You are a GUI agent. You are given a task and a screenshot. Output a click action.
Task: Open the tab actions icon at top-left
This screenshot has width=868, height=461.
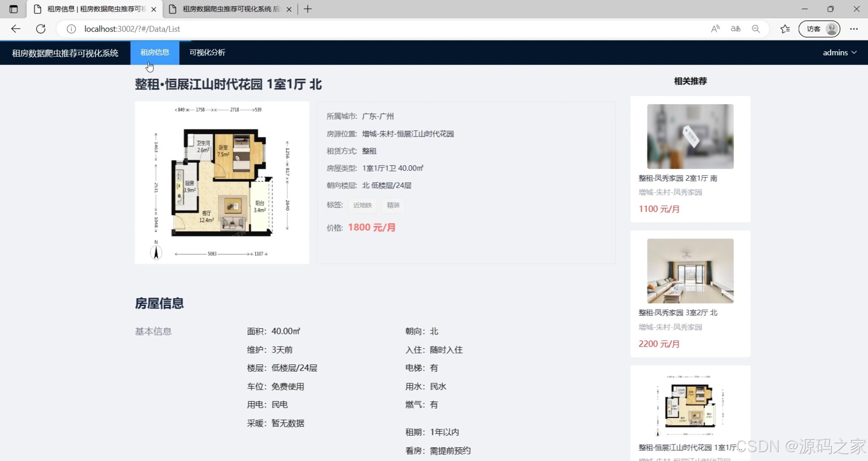(x=13, y=9)
